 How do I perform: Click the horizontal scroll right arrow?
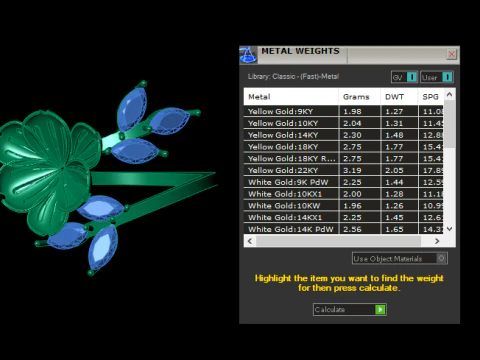[x=437, y=241]
